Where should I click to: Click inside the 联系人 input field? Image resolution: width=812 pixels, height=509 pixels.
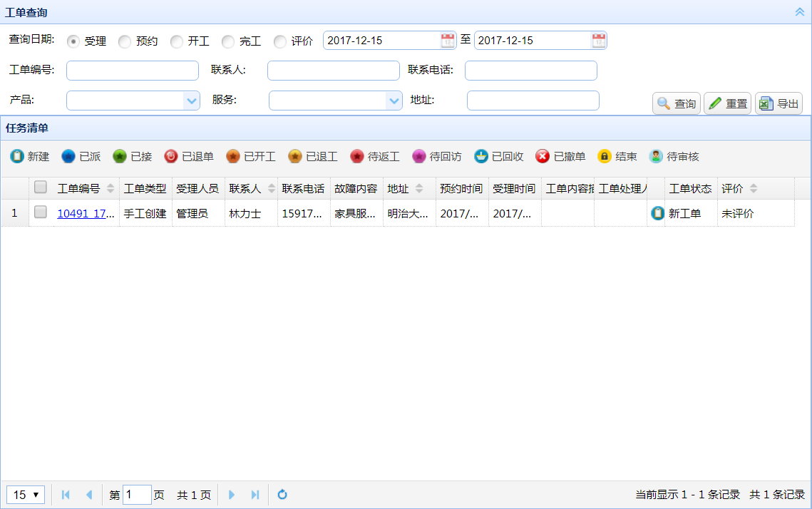[x=333, y=71]
